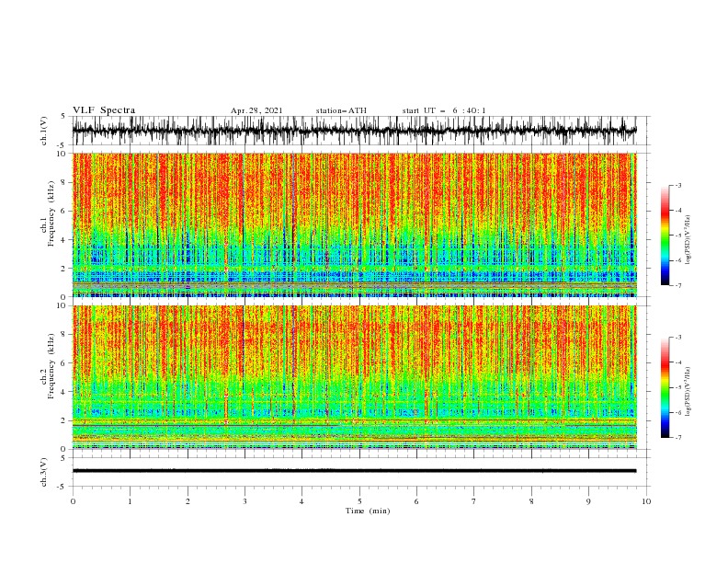The height and width of the screenshot is (563, 728).
Task: Click the ch.2 PSD color scale bar
Action: (x=665, y=387)
